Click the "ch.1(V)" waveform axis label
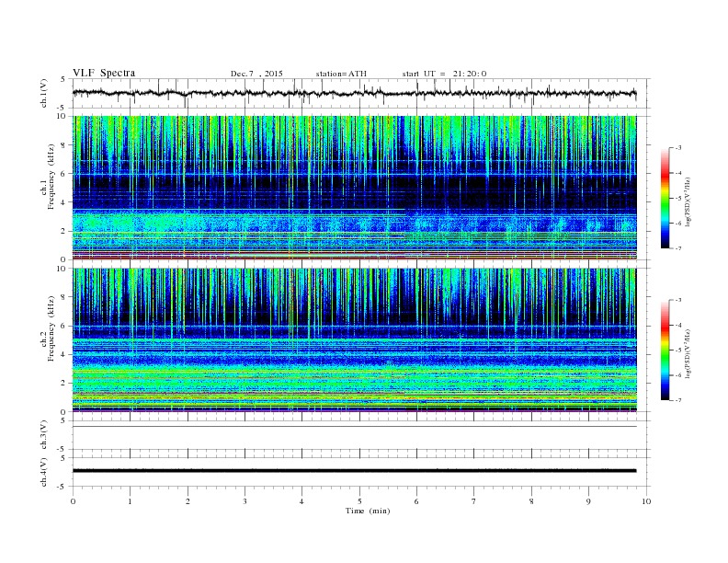The image size is (728, 563). coord(44,93)
